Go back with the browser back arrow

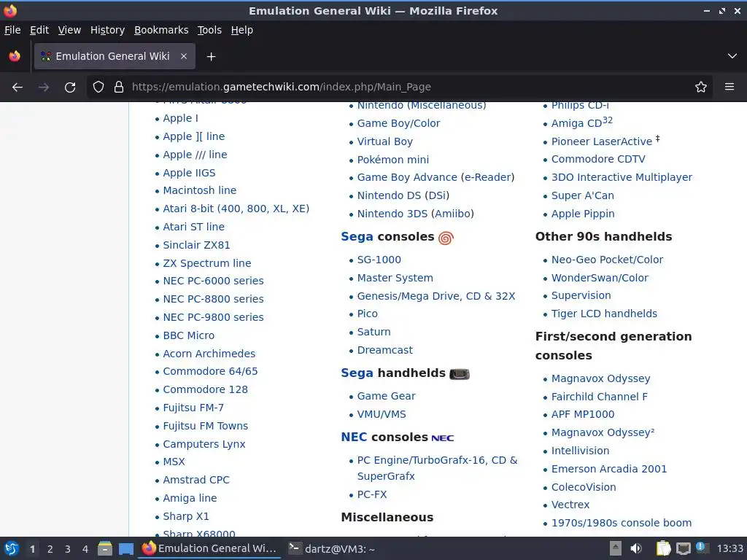tap(18, 87)
